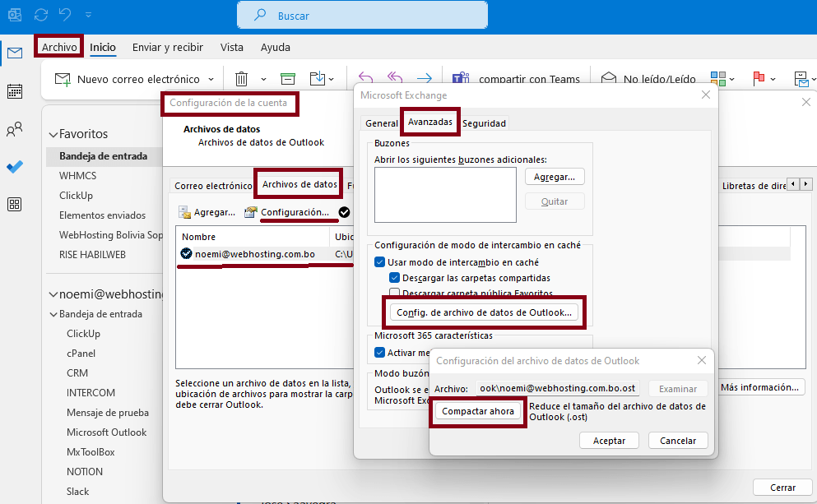
Task: Click the Configuración data file icon
Action: (x=251, y=212)
